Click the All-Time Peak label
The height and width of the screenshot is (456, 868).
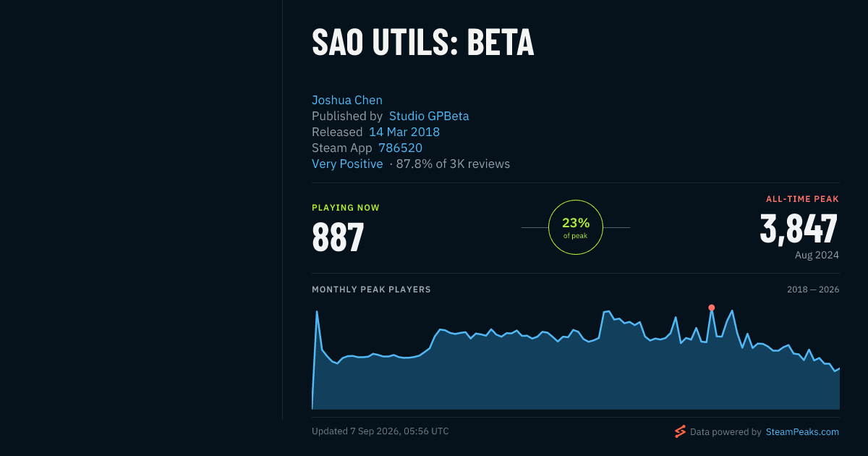click(x=802, y=199)
